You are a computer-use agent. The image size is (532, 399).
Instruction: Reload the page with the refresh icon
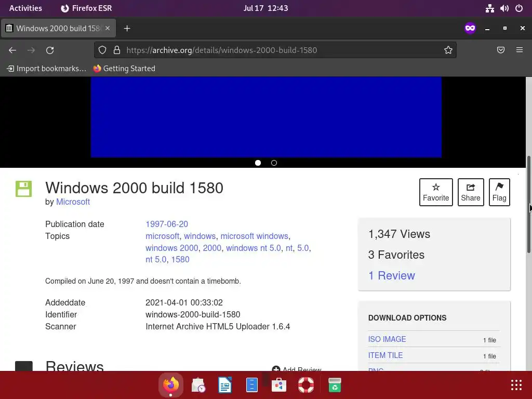[x=50, y=50]
